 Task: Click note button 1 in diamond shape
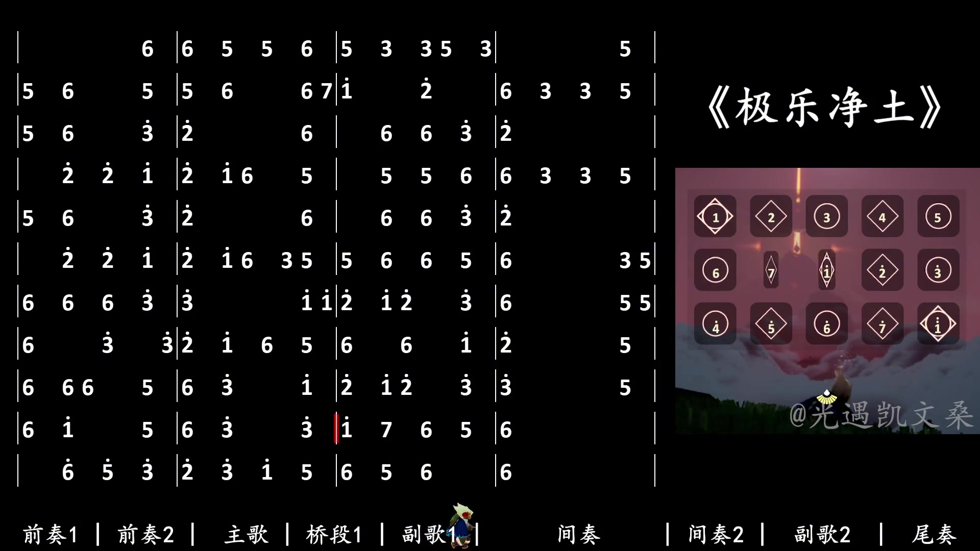coord(715,217)
